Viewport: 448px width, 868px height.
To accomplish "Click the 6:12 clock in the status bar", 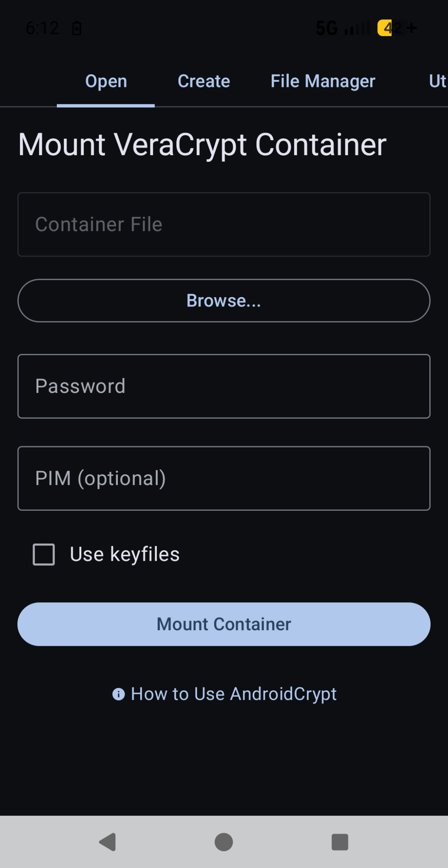I will [42, 28].
